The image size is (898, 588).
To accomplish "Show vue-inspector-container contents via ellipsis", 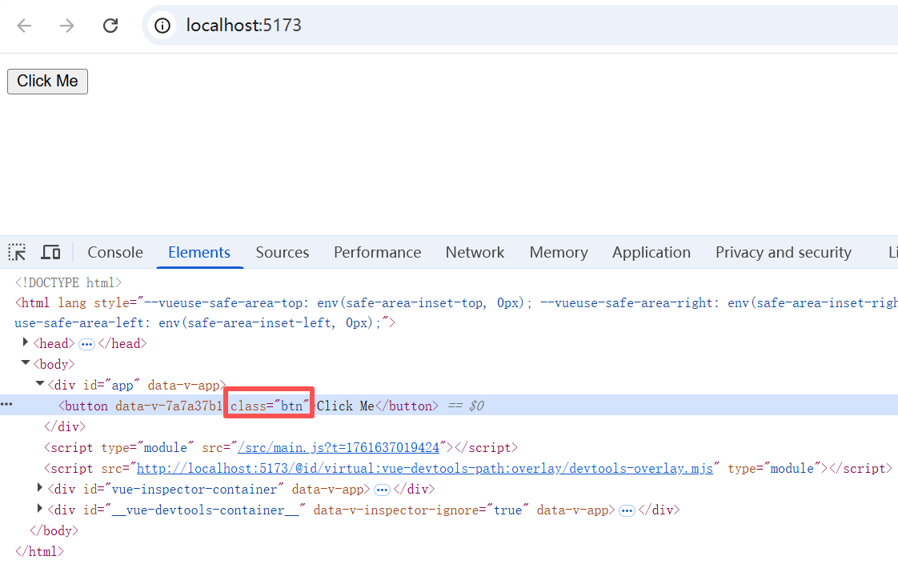I will pyautogui.click(x=382, y=490).
